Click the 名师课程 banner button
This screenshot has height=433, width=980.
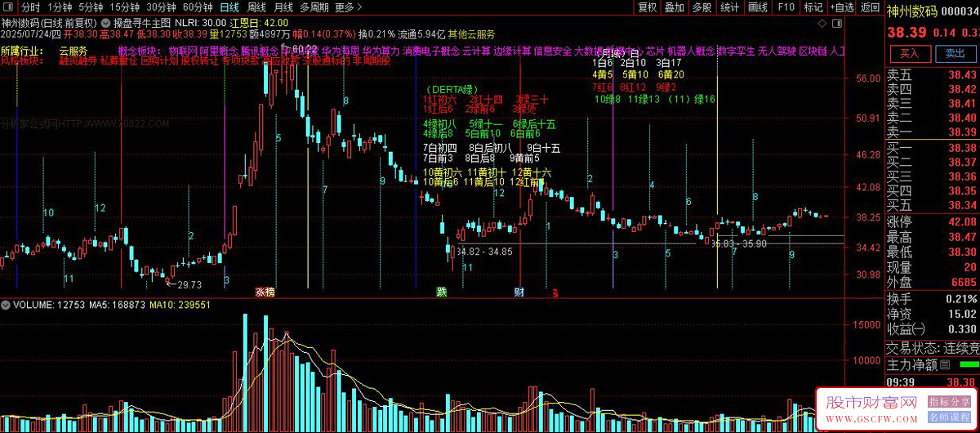pos(949,417)
